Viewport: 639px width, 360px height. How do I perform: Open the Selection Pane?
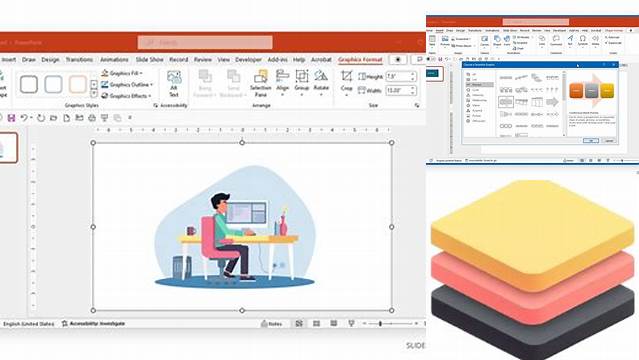[260, 84]
